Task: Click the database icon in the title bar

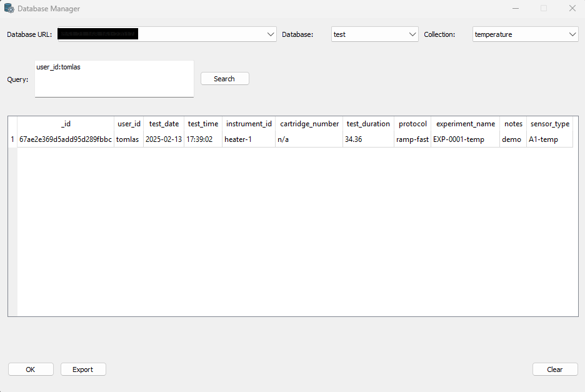Action: coord(9,8)
